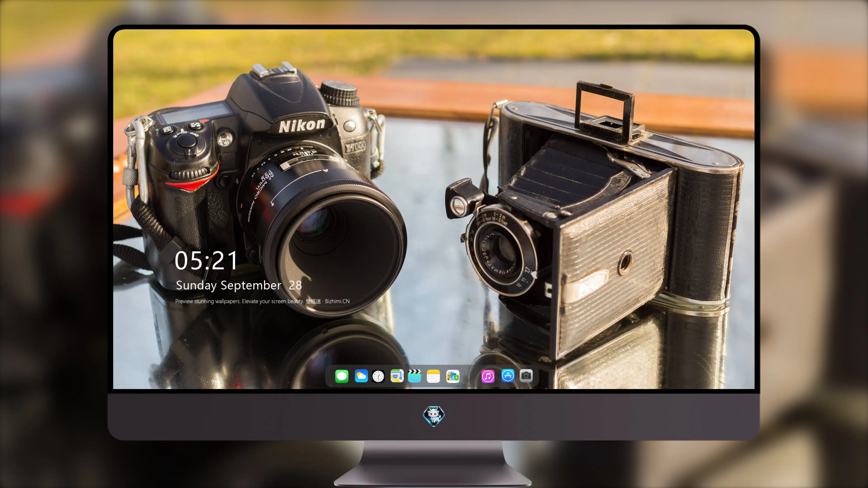Click the 05:21 clock time

point(206,261)
